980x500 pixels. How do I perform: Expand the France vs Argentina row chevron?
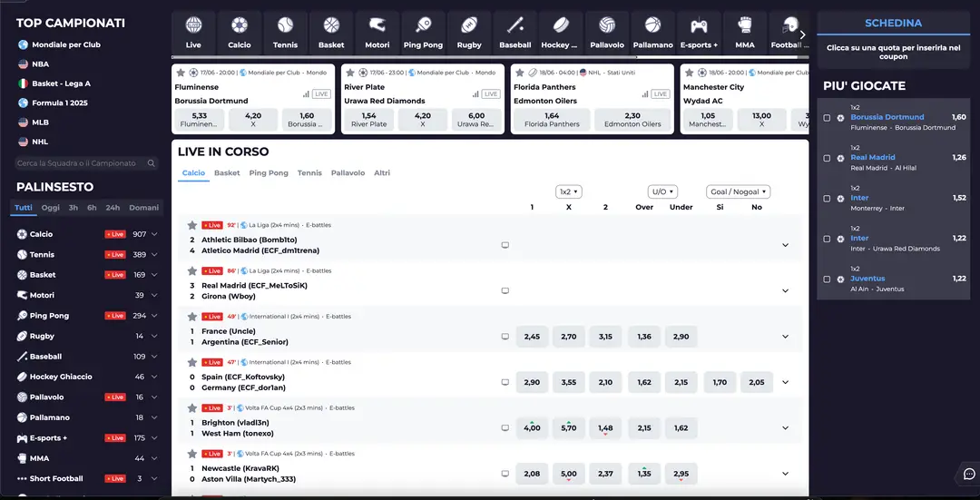(x=786, y=337)
